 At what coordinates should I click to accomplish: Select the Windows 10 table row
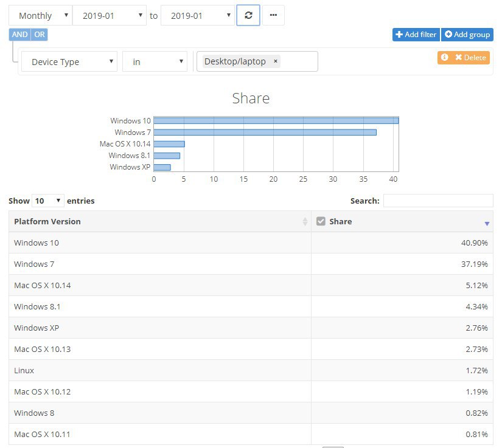coord(251,243)
